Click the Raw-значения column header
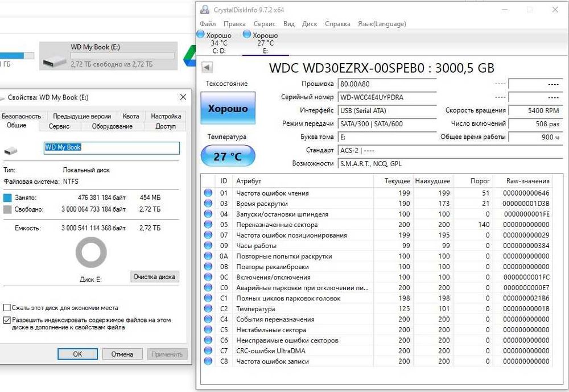569x392 pixels. [x=522, y=181]
